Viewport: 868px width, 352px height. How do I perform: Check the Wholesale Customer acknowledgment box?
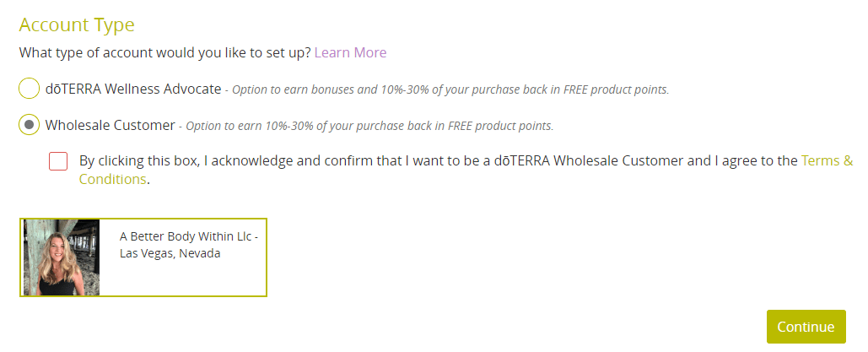coord(58,161)
